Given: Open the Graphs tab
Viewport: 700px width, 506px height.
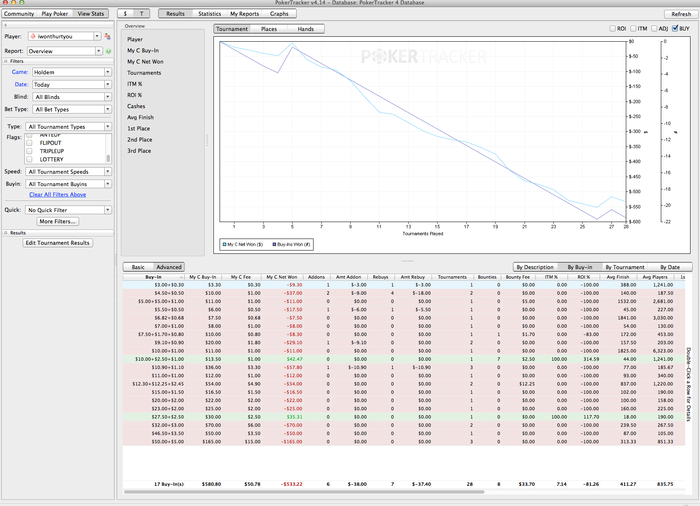Looking at the screenshot, I should [279, 14].
